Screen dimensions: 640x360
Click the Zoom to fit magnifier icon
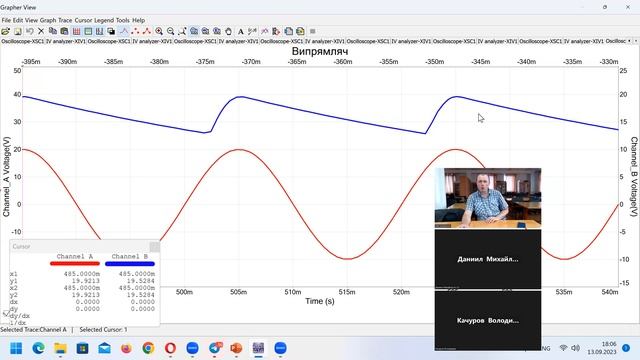(x=182, y=31)
